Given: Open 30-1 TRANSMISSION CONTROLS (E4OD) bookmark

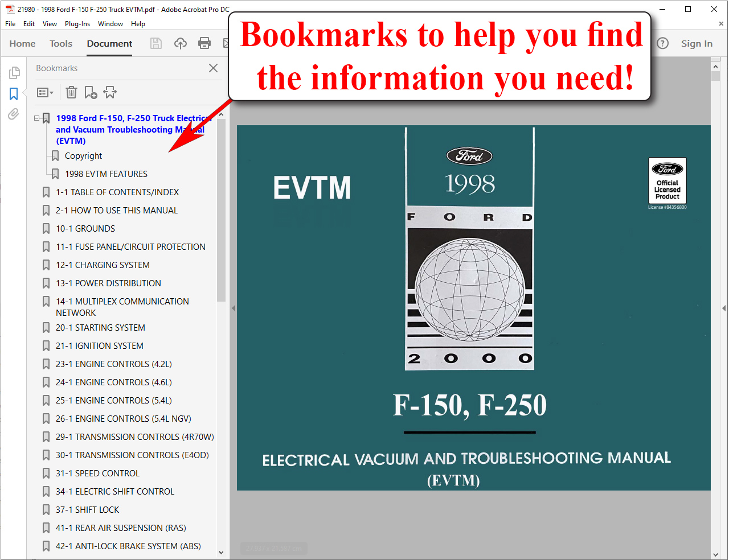Looking at the screenshot, I should pos(132,455).
